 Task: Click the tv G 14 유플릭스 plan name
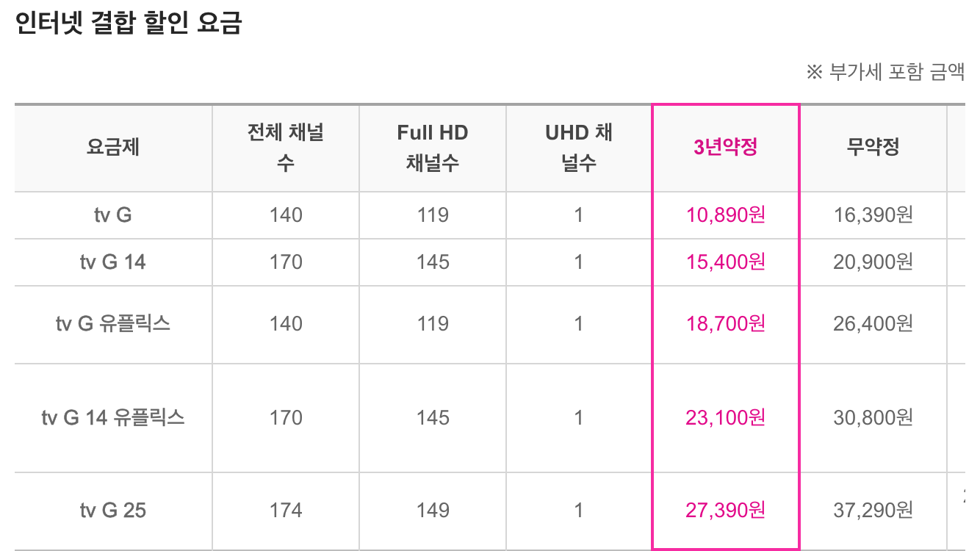[113, 417]
